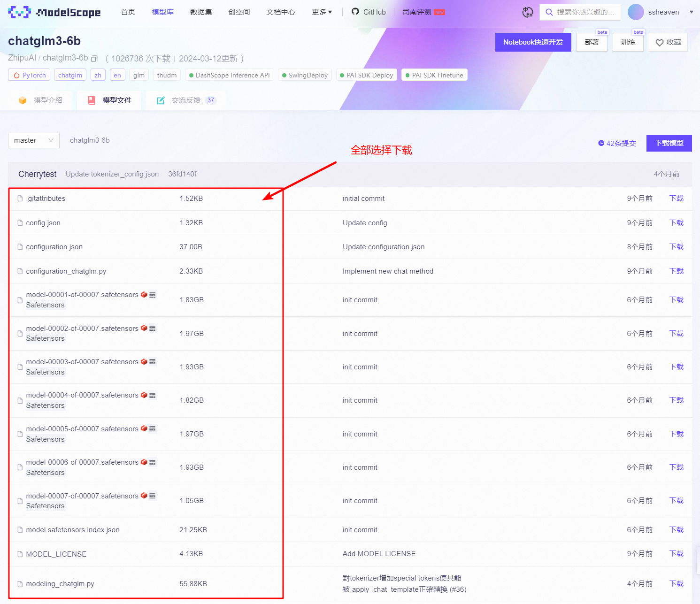This screenshot has width=700, height=604.
Task: Open the GitHub repository icon
Action: point(355,12)
